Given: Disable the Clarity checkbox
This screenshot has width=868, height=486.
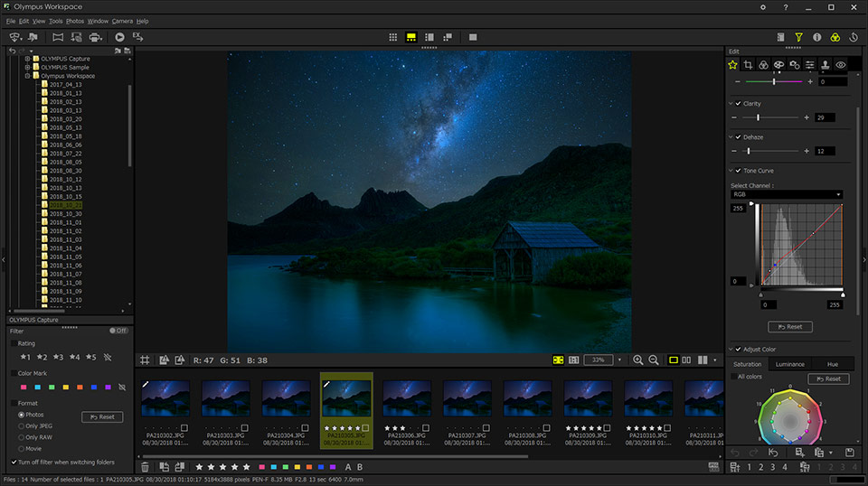Looking at the screenshot, I should tap(739, 103).
